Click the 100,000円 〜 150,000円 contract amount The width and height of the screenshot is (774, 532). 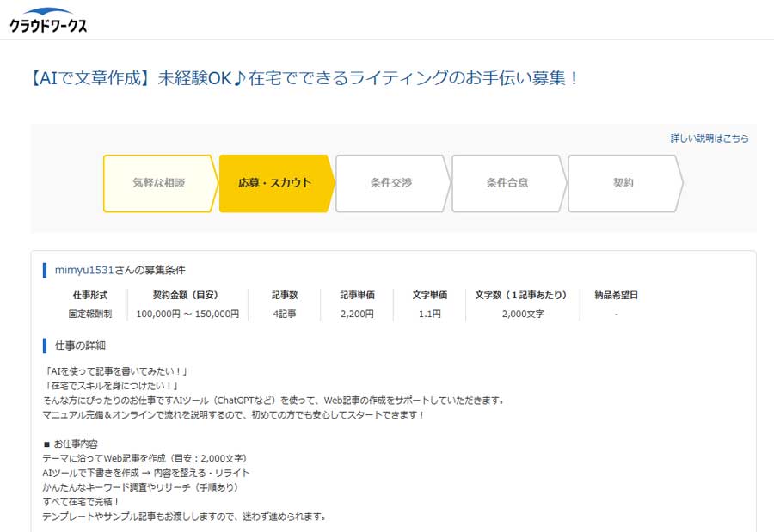[x=187, y=315]
